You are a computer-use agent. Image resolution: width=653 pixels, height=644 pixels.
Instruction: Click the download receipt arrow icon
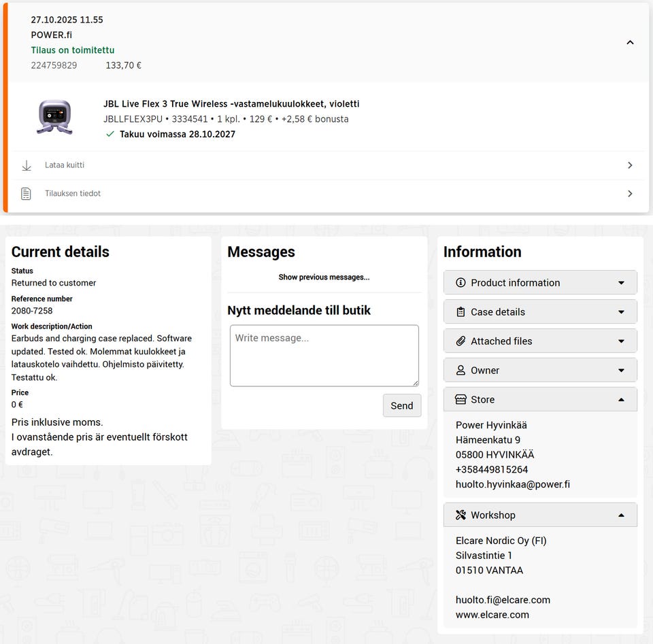(x=27, y=165)
